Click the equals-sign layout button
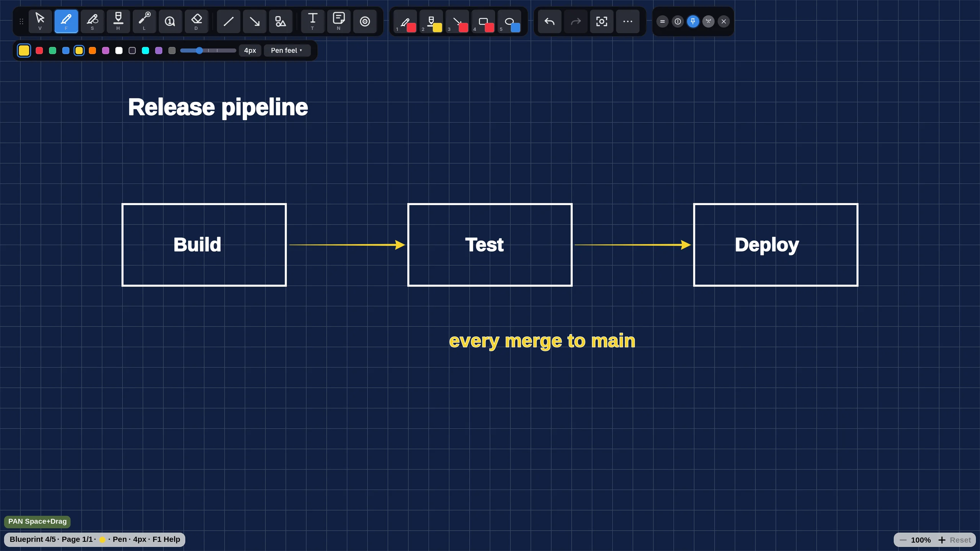Image resolution: width=980 pixels, height=551 pixels. point(662,21)
